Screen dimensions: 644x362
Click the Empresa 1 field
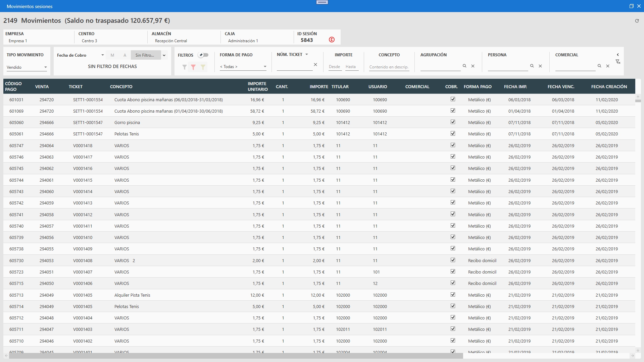click(x=18, y=41)
